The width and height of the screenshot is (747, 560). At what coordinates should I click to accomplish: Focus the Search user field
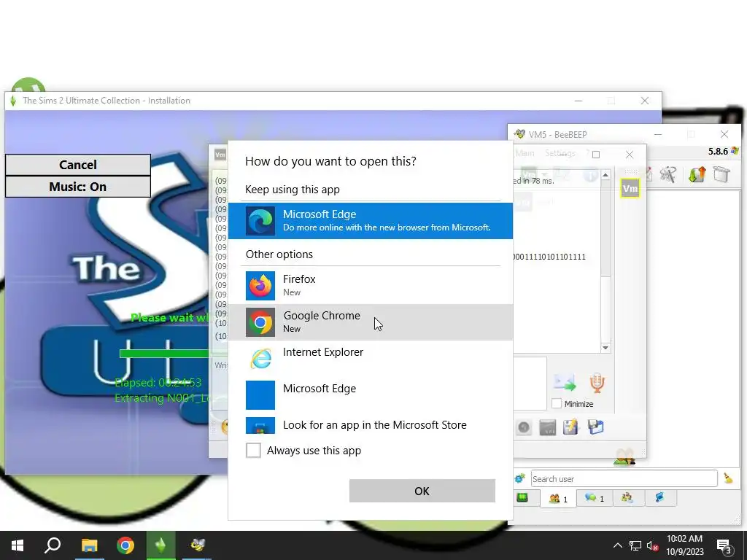pos(624,478)
